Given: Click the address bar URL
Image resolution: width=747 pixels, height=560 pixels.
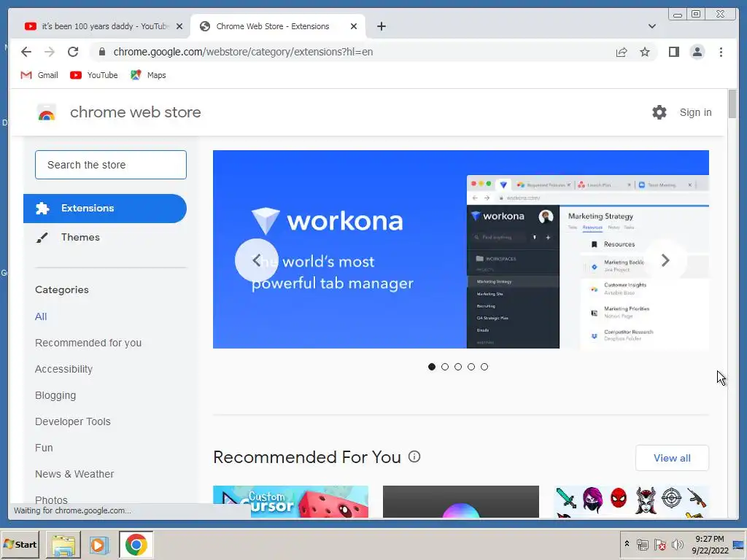Looking at the screenshot, I should [243, 52].
